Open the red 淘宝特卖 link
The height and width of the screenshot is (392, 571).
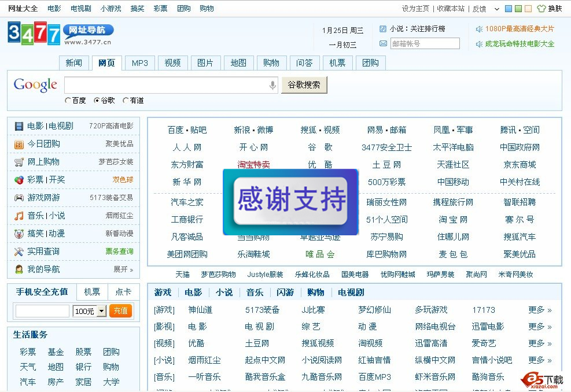(253, 165)
